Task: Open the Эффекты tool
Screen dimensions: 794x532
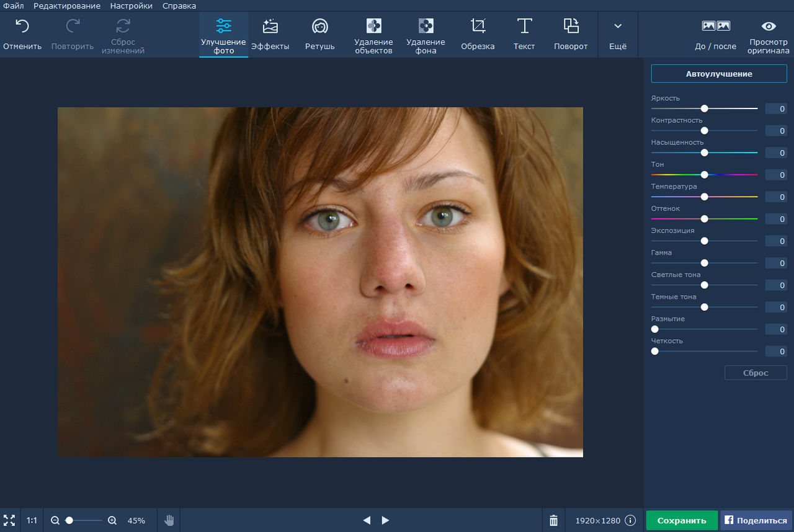Action: [270, 35]
